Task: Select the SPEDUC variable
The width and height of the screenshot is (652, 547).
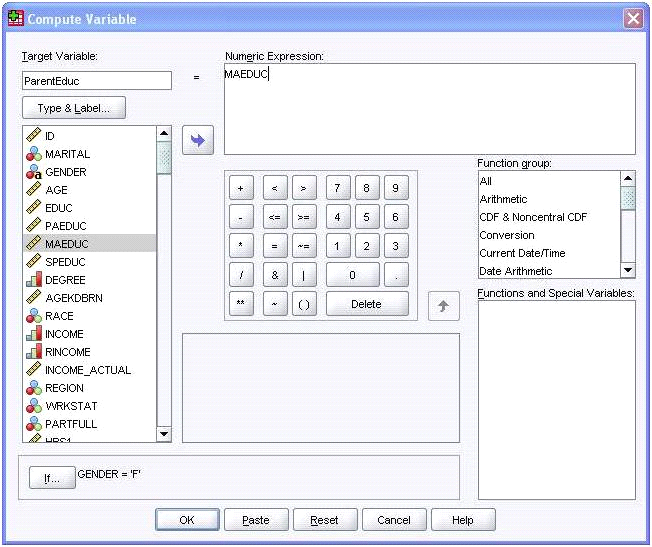Action: coord(89,262)
